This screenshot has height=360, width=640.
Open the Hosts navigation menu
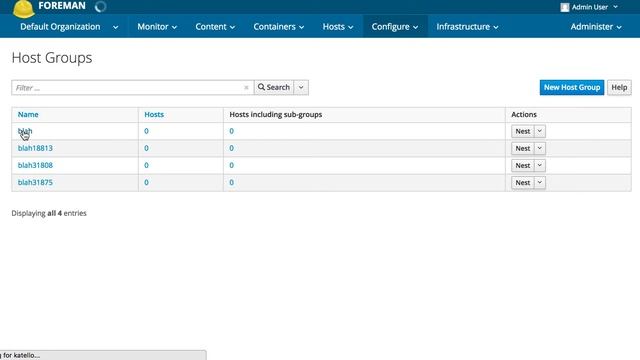[x=338, y=27]
